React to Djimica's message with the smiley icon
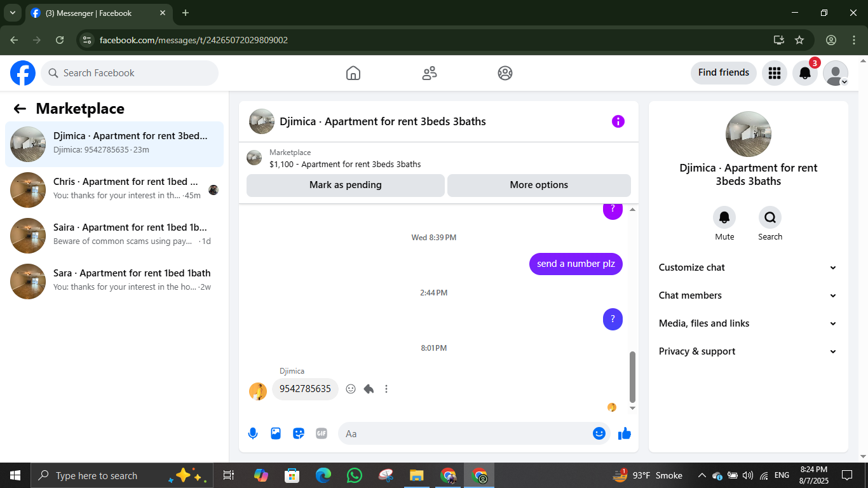Image resolution: width=868 pixels, height=488 pixels. (351, 389)
